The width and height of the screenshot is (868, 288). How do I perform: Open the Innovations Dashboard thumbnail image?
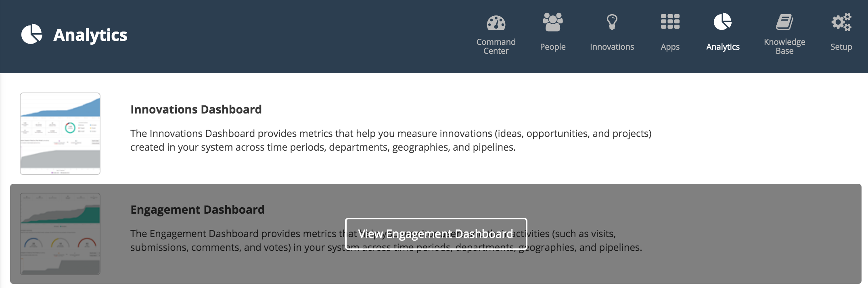coord(60,134)
